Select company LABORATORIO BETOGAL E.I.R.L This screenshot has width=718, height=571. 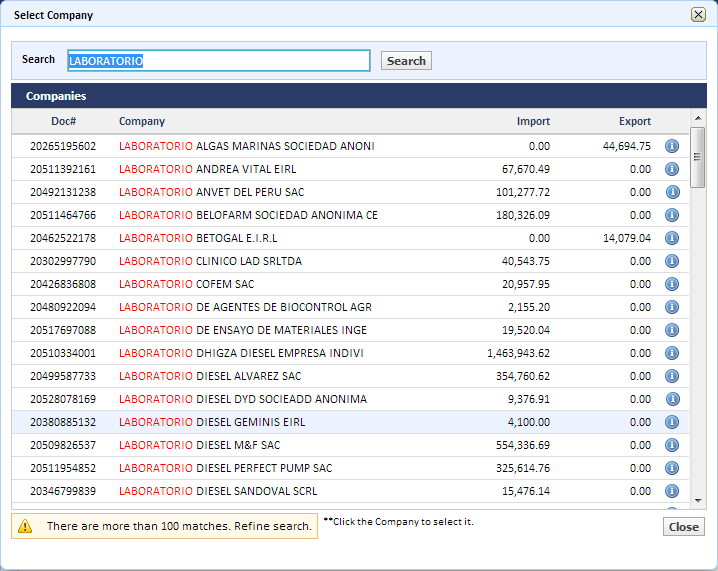[198, 238]
